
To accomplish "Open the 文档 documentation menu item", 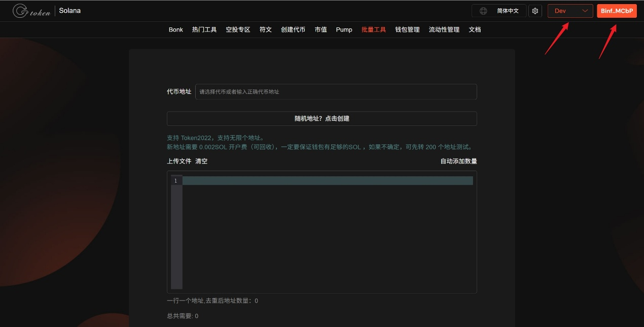I will click(475, 29).
